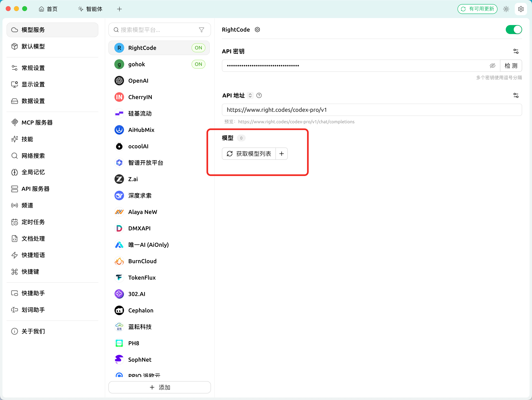Screen dimensions: 532x400
Task: Open MCP 服务器 section
Action: tap(52, 123)
